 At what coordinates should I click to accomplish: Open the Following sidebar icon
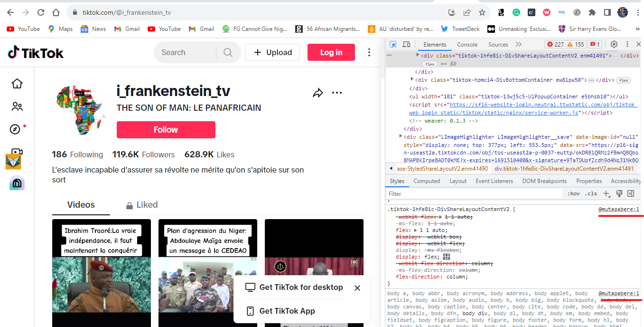click(x=17, y=106)
